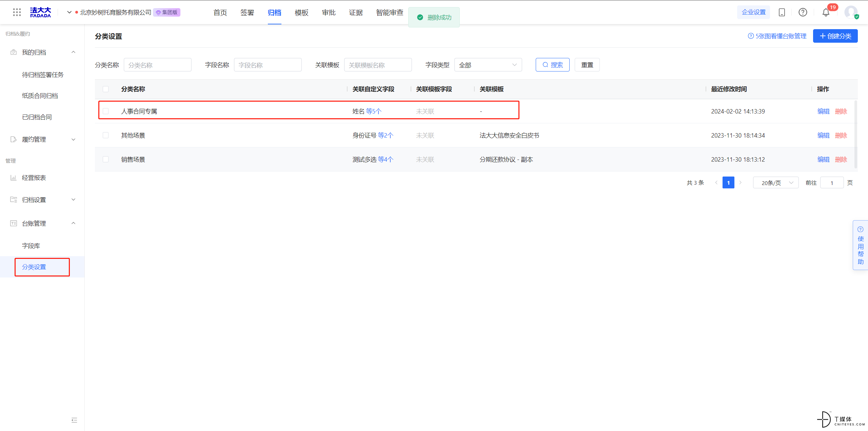Open the mobile device icon in header

point(782,13)
